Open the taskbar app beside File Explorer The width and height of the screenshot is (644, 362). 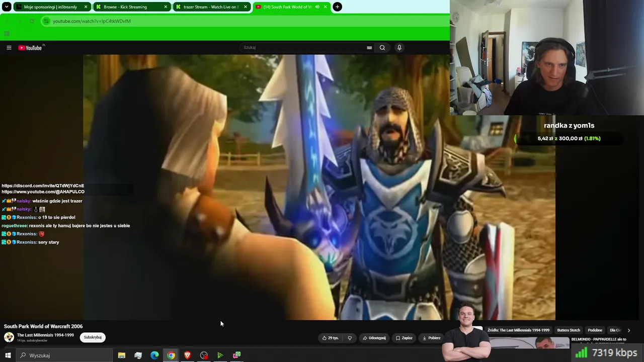click(x=138, y=355)
